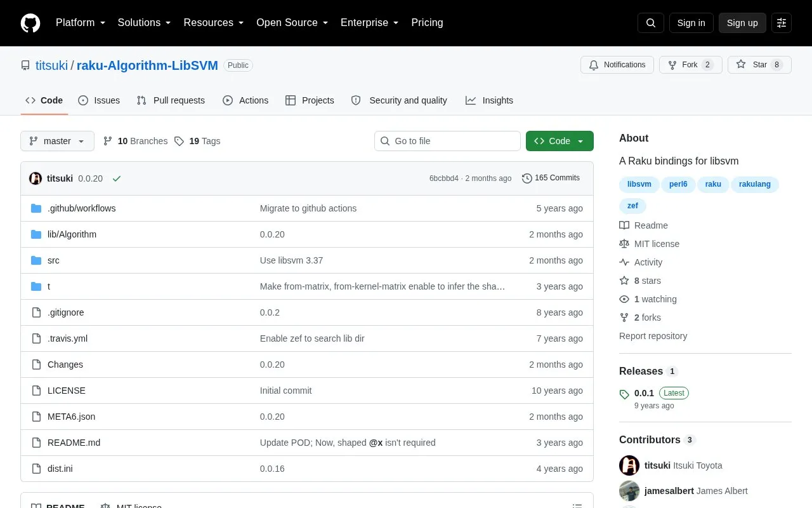Click the watching eye icon

pyautogui.click(x=624, y=299)
